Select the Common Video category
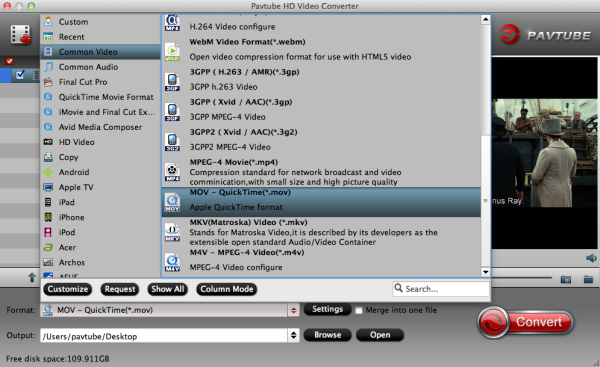Viewport: 600px width, 367px height. [x=100, y=52]
